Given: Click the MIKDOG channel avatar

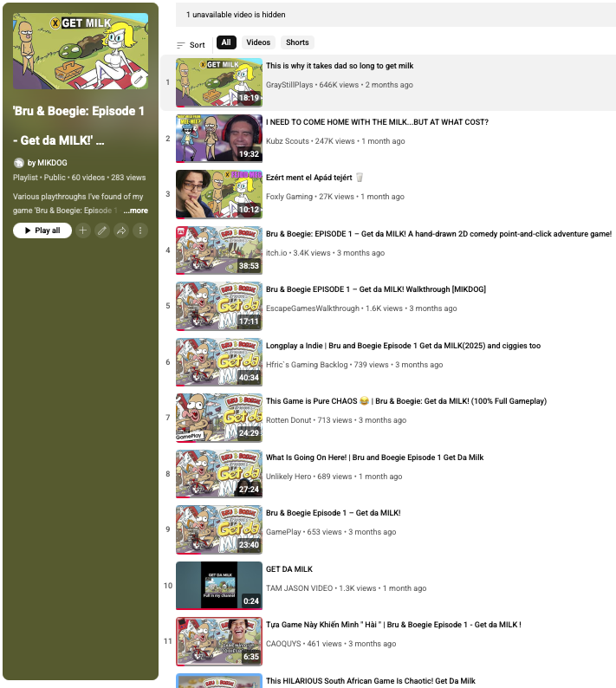Looking at the screenshot, I should [18, 163].
